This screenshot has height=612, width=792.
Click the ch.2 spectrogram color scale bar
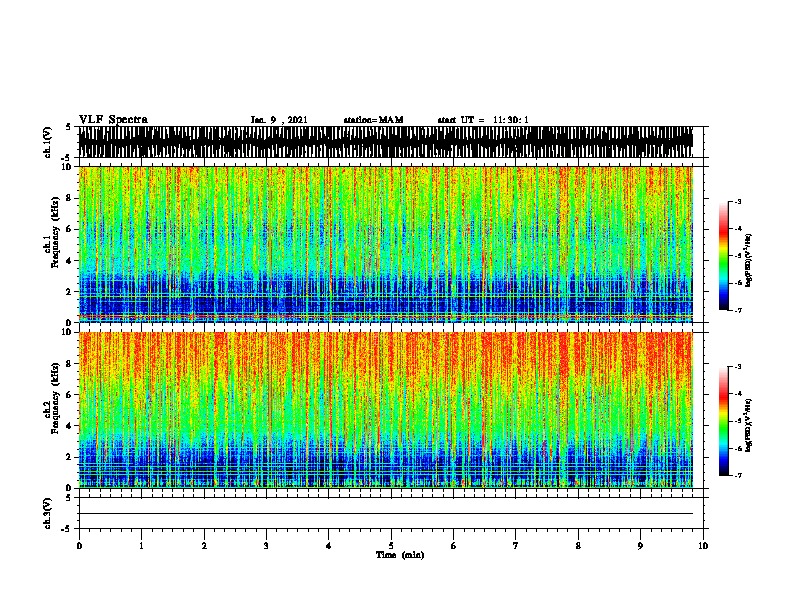point(724,421)
